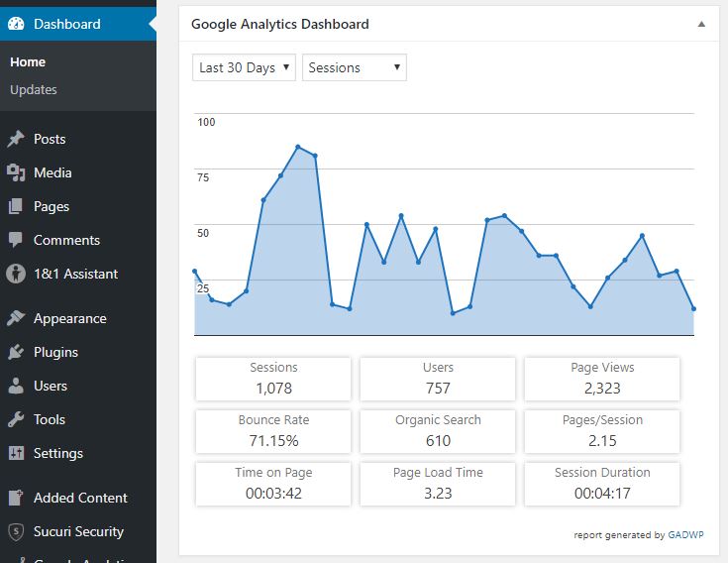
Task: Click the Dashboard gauge icon
Action: [x=16, y=24]
